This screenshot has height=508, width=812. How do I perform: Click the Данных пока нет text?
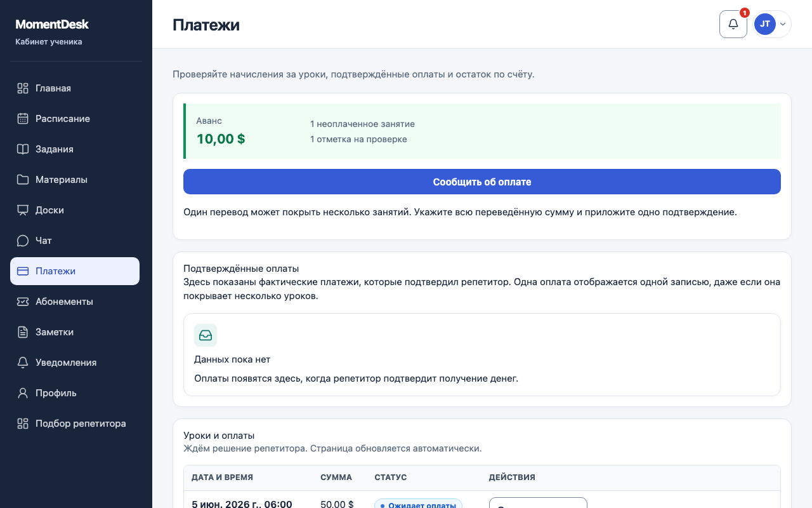tap(232, 359)
